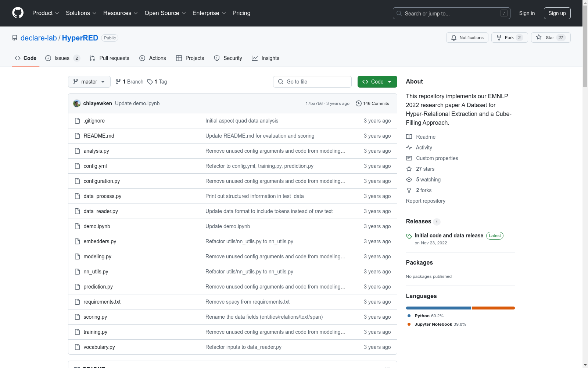Click the Sign in link
The height and width of the screenshot is (368, 588).
coord(527,13)
